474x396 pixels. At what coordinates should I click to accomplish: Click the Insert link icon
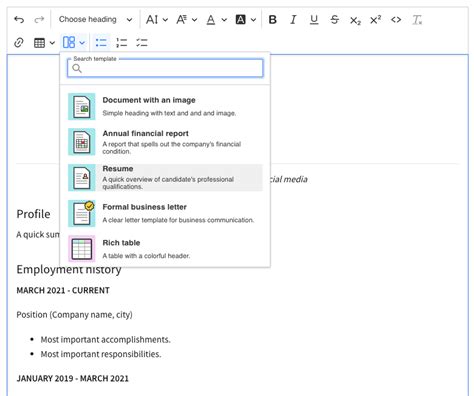pyautogui.click(x=19, y=43)
